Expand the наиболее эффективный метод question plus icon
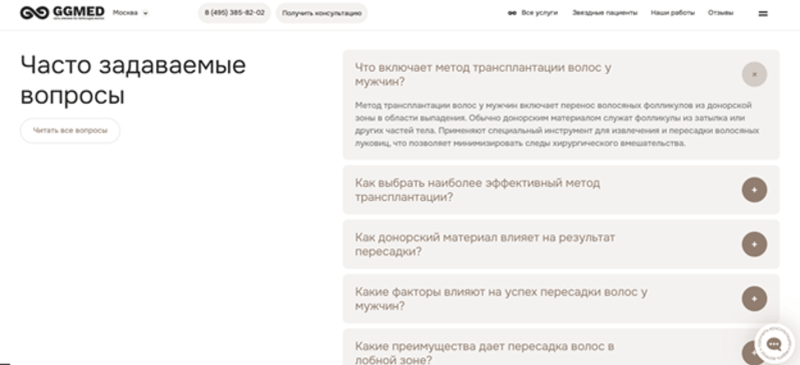The height and width of the screenshot is (365, 800). click(x=754, y=190)
